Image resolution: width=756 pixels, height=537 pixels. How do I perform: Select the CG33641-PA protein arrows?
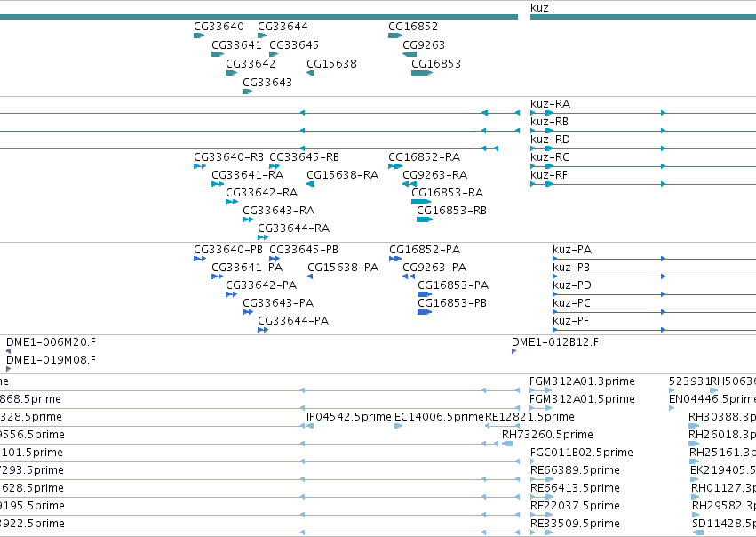point(217,277)
